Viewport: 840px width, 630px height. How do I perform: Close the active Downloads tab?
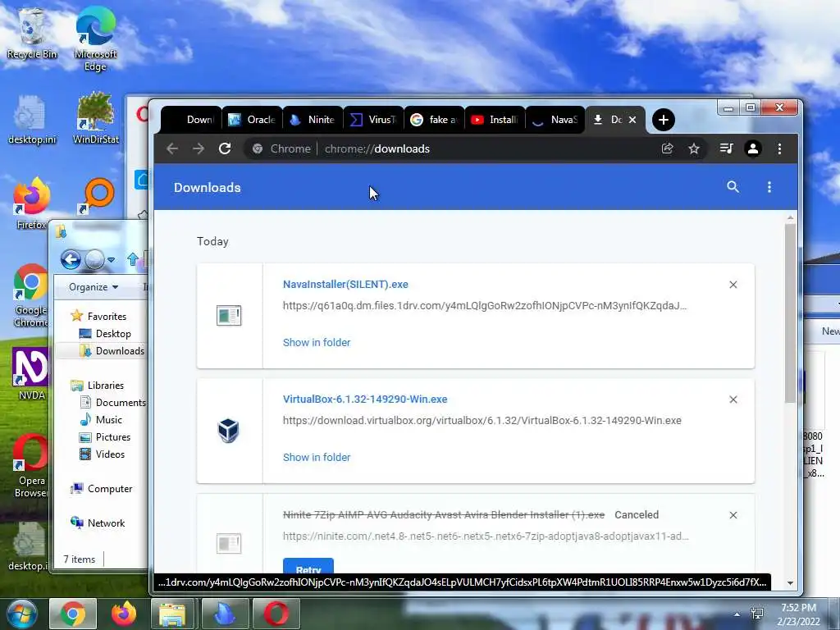coord(632,120)
